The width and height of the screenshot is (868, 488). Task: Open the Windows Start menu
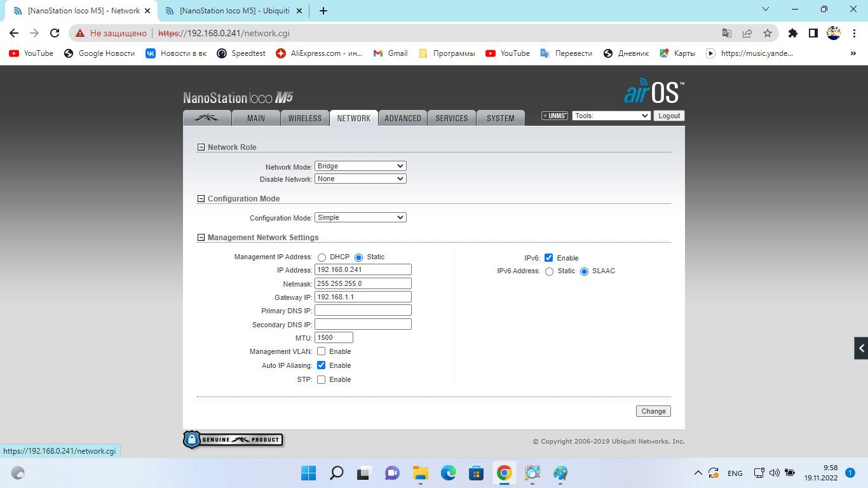pyautogui.click(x=309, y=473)
